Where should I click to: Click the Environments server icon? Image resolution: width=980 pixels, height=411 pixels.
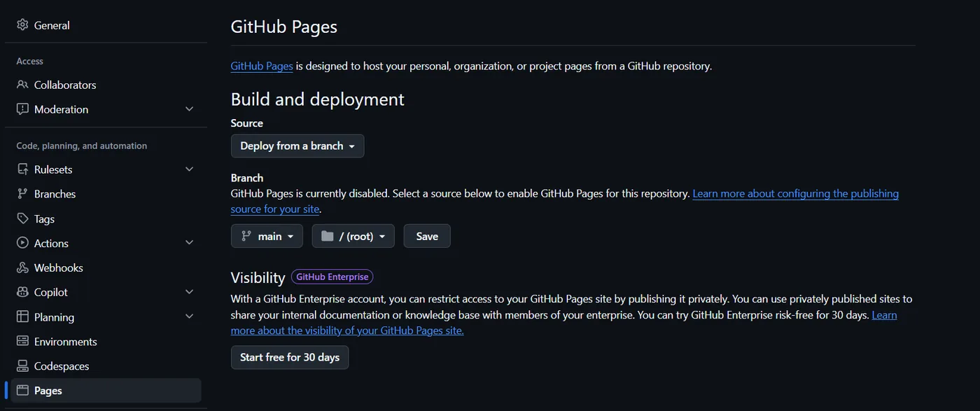pos(22,342)
